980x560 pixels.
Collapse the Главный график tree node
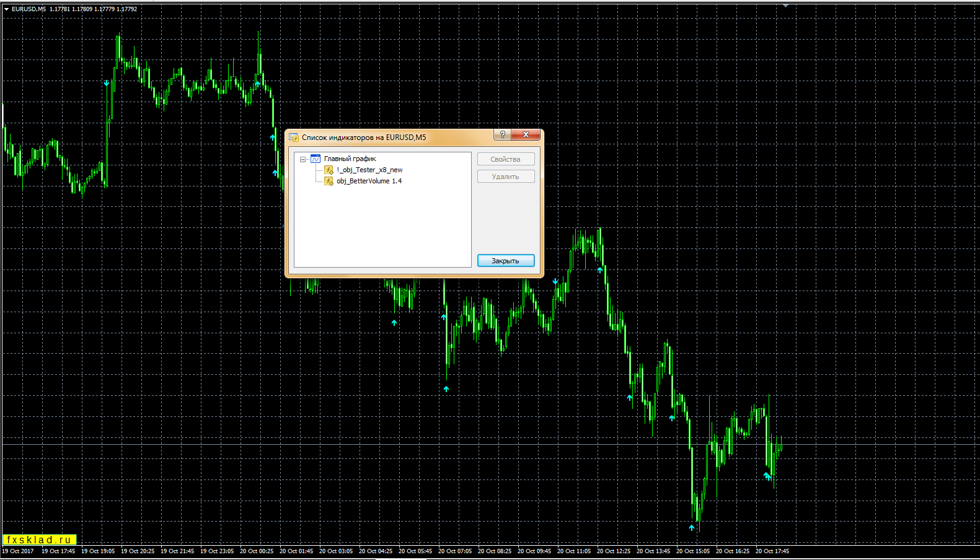pyautogui.click(x=302, y=159)
